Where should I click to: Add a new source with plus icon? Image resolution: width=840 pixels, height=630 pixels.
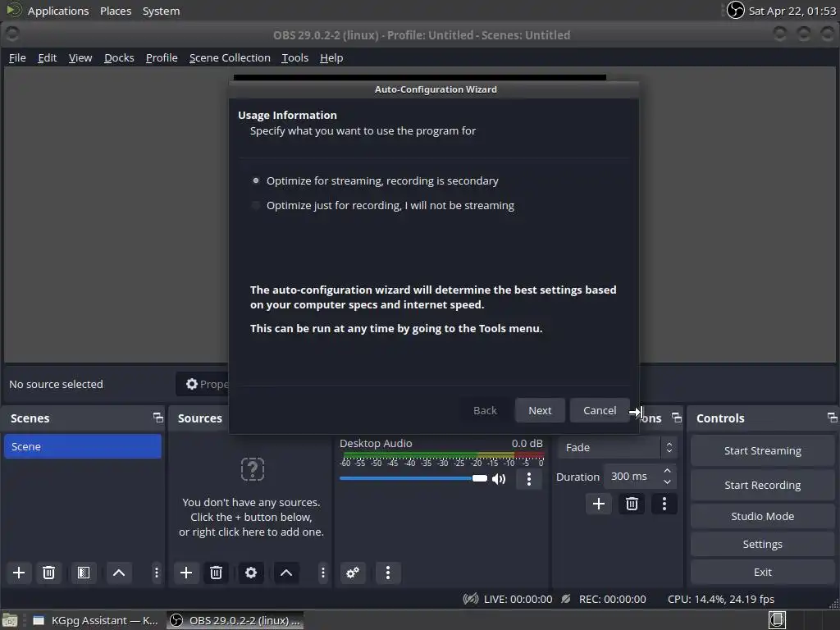click(186, 573)
